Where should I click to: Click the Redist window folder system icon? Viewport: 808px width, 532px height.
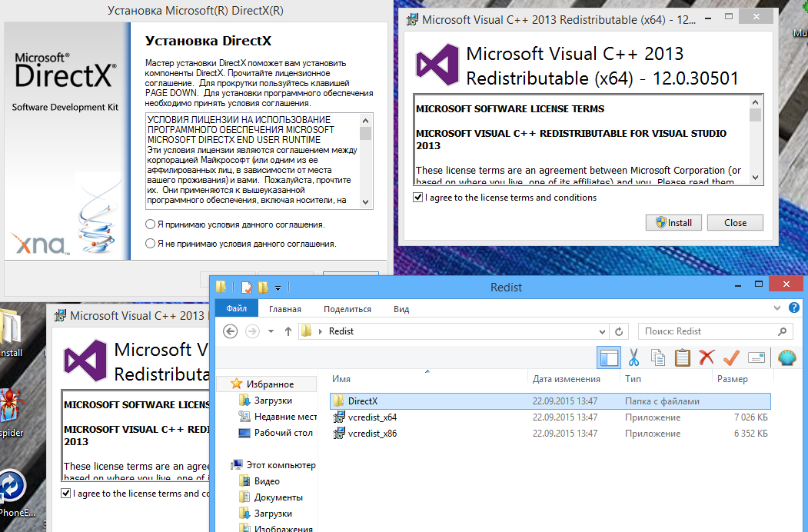point(221,287)
